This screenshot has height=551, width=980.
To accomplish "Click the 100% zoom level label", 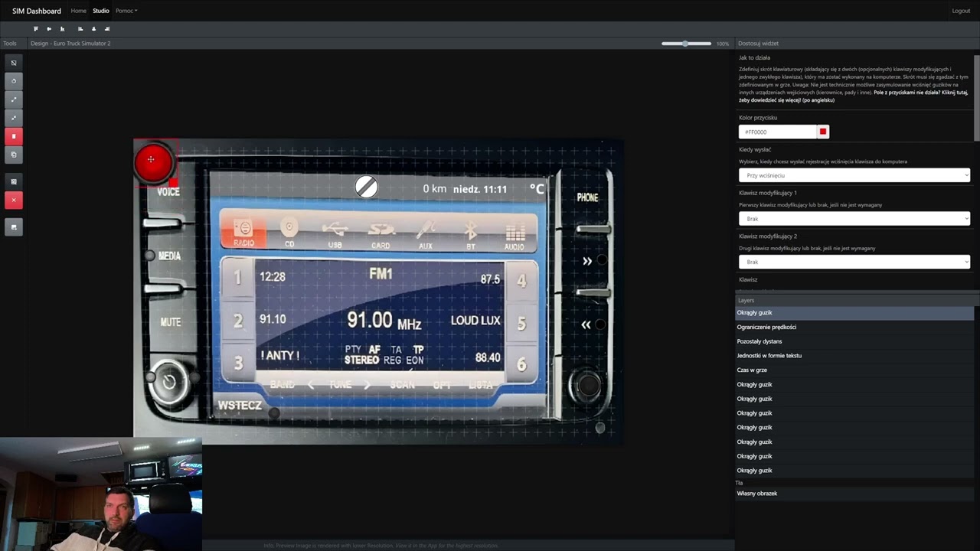I will click(723, 44).
